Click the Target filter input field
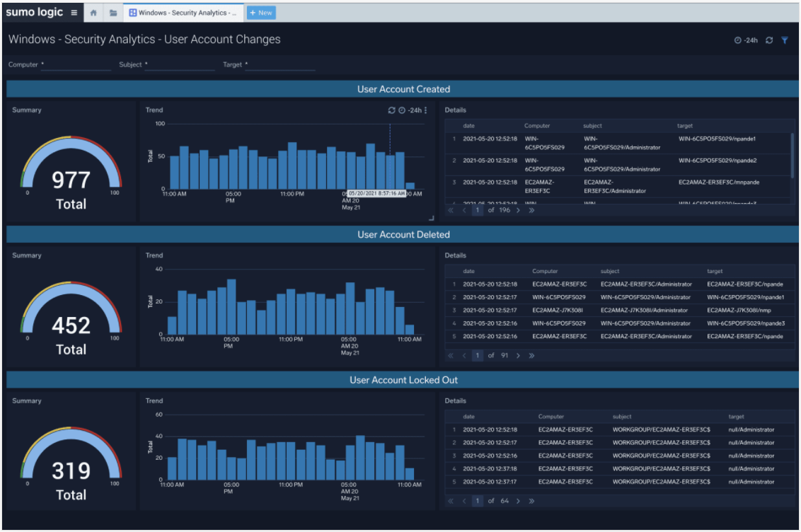This screenshot has width=801, height=532. coord(280,65)
